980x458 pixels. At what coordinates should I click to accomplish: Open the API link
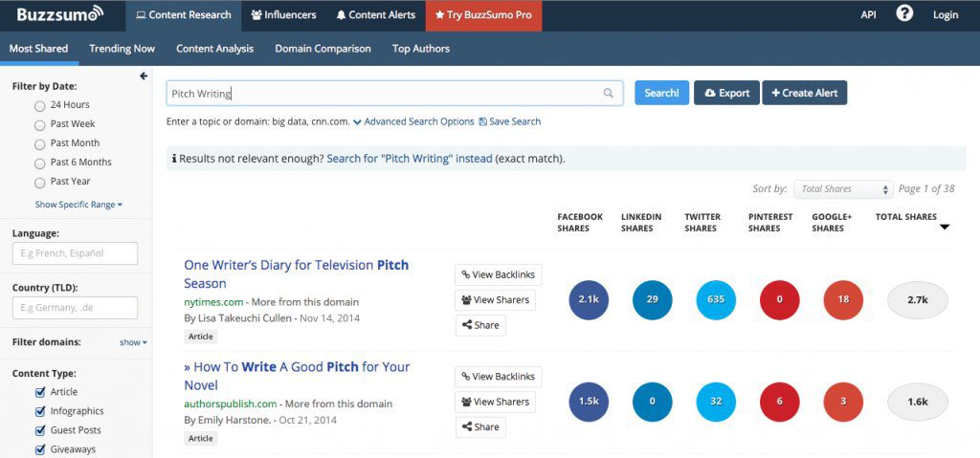tap(868, 15)
